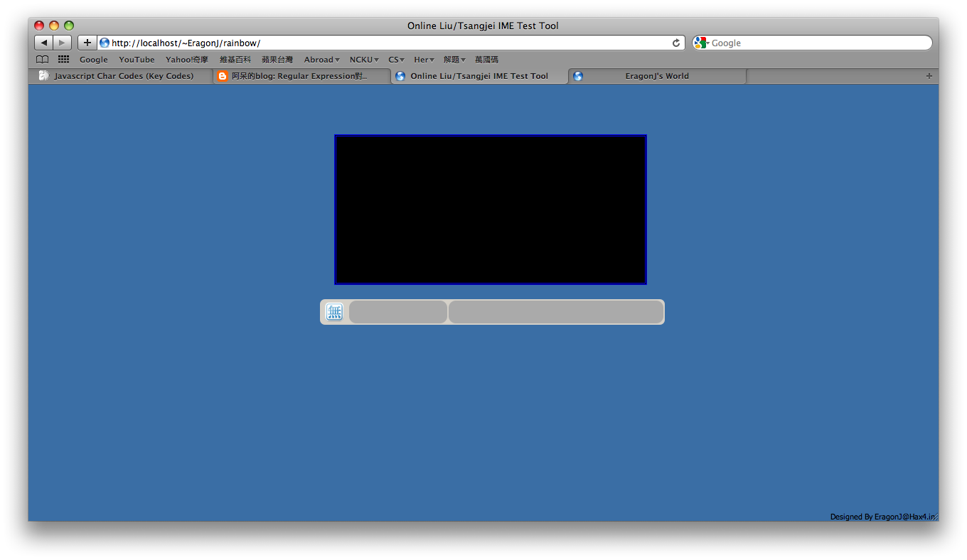Open the Her bookmarks dropdown
This screenshot has height=560, width=967.
coord(424,60)
